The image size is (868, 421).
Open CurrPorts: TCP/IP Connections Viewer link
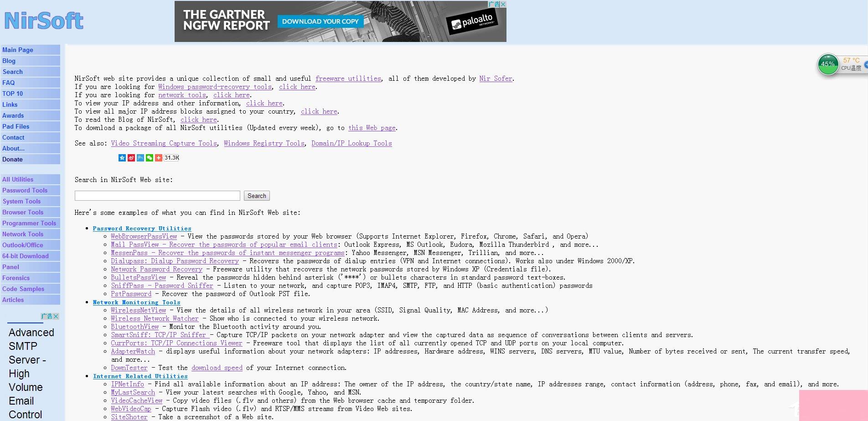click(176, 343)
